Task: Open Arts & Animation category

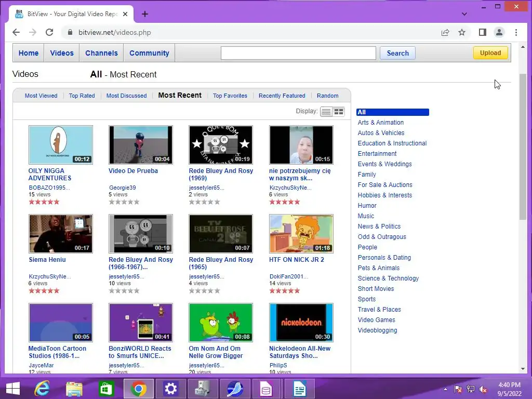Action: [x=380, y=123]
